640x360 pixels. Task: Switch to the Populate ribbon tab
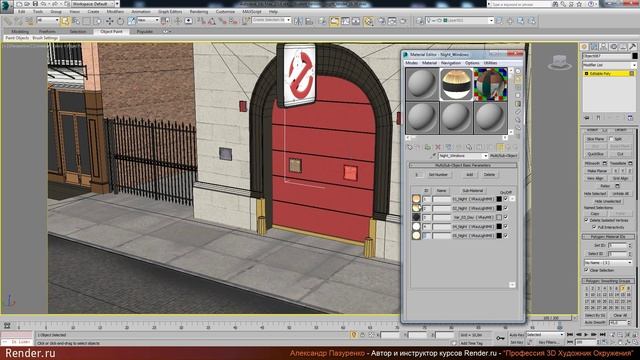(144, 31)
